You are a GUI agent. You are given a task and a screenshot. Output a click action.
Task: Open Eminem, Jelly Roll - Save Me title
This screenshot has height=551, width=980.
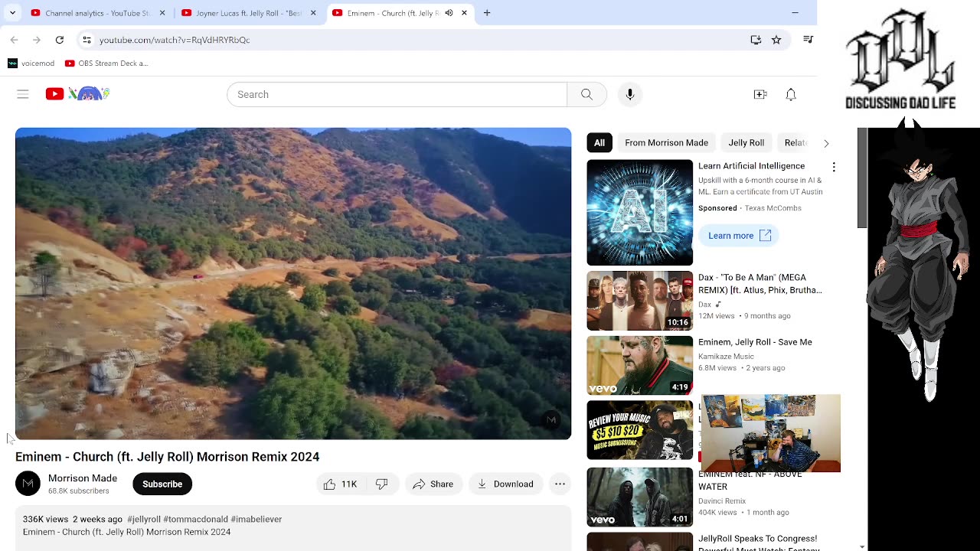[x=755, y=342]
